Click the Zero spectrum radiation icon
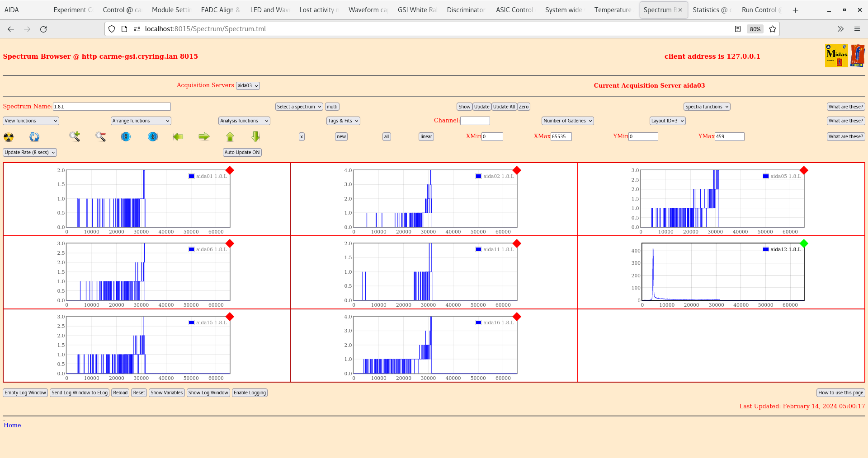 tap(8, 136)
